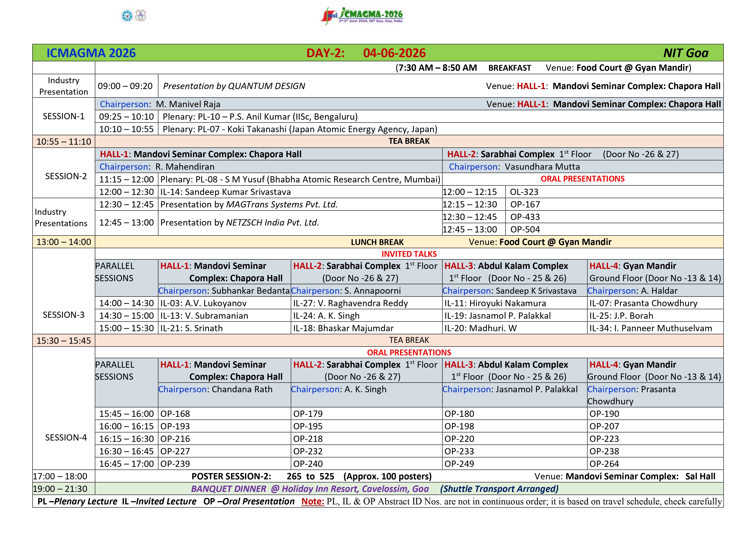
Task: Select the NIT Goa header text
Action: pos(686,53)
